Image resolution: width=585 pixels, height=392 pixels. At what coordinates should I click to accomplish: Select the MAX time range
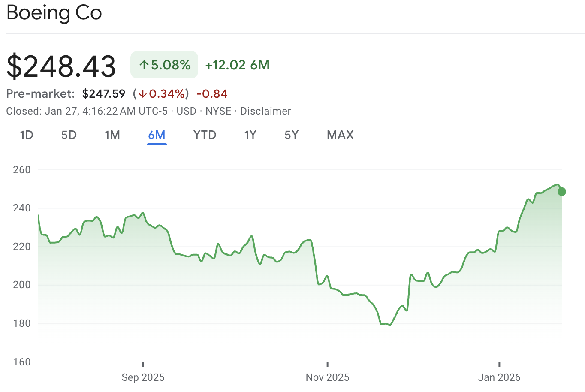point(340,135)
